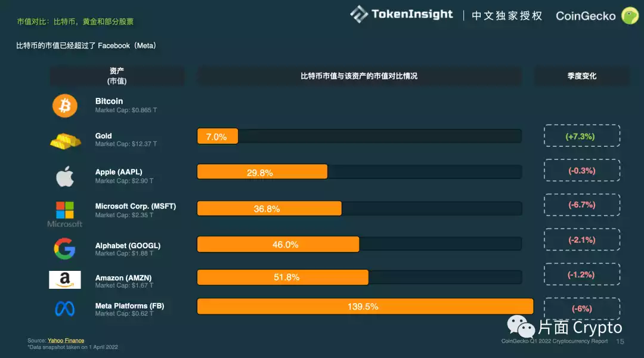Click the Apple logo icon
This screenshot has width=644, height=358.
tap(65, 177)
